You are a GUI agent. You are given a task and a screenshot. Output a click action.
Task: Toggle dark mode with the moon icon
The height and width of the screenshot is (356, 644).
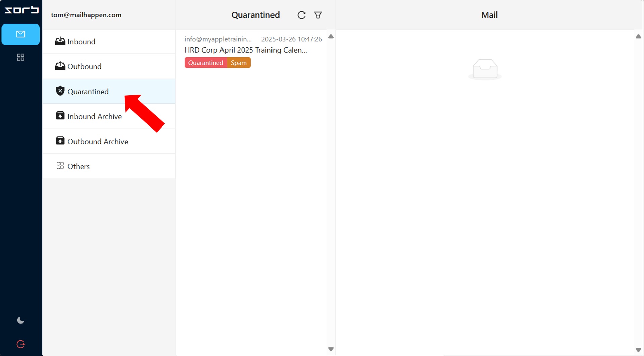tap(20, 320)
